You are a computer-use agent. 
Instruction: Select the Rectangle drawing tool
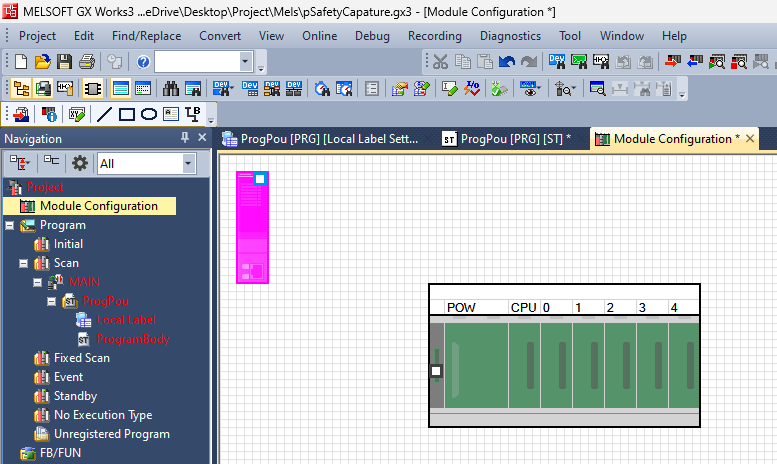point(126,114)
